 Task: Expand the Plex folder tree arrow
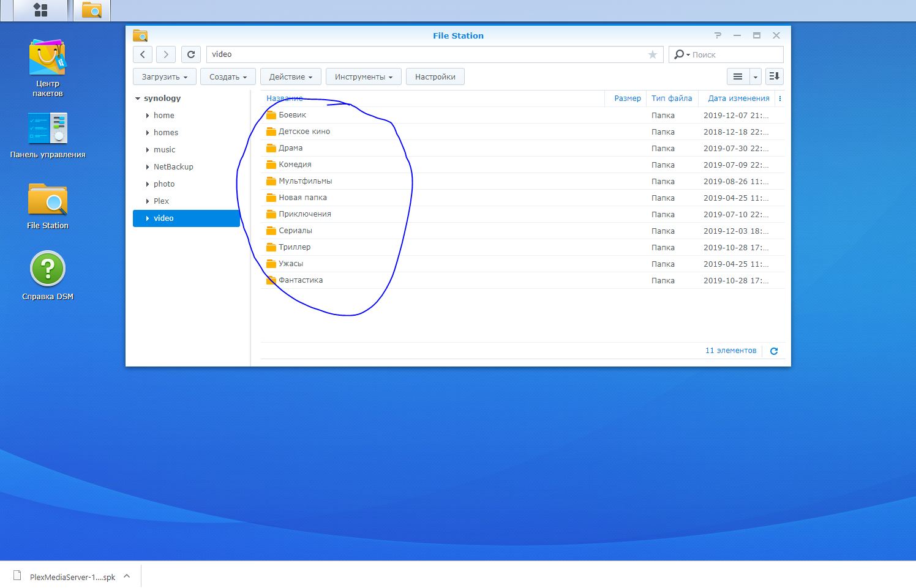click(x=148, y=201)
